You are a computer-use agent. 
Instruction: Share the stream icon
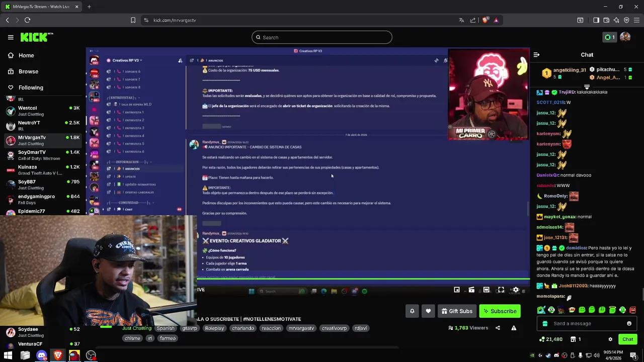[498, 328]
